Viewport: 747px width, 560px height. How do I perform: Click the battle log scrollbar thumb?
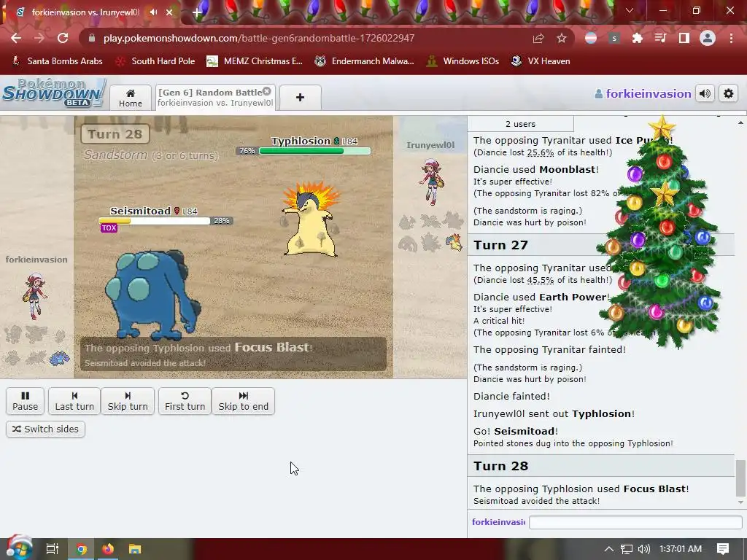tap(740, 478)
